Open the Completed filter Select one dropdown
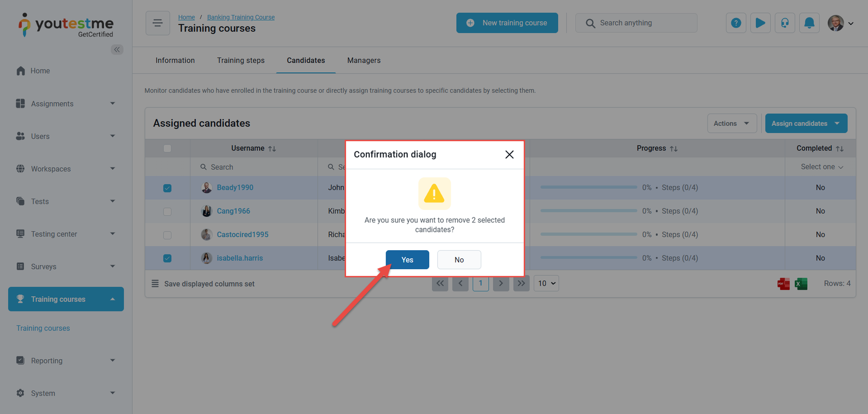Viewport: 868px width, 414px height. point(822,167)
